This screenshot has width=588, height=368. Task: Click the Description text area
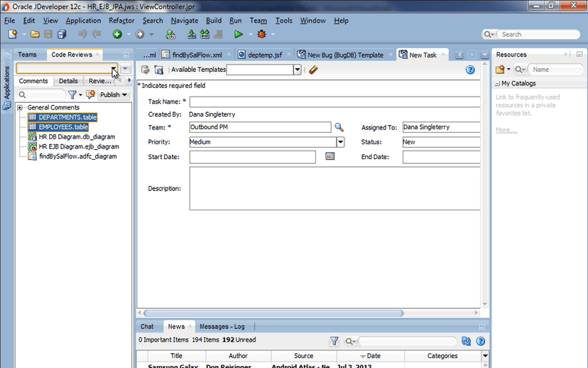pos(334,188)
